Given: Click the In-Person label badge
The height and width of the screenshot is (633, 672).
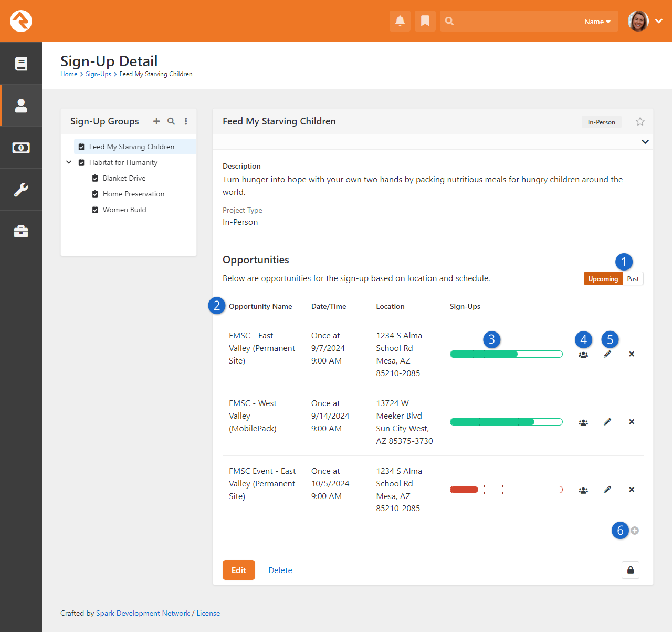Looking at the screenshot, I should coord(602,122).
